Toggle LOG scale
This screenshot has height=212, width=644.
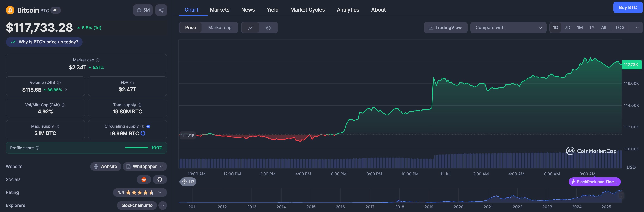[x=620, y=27]
